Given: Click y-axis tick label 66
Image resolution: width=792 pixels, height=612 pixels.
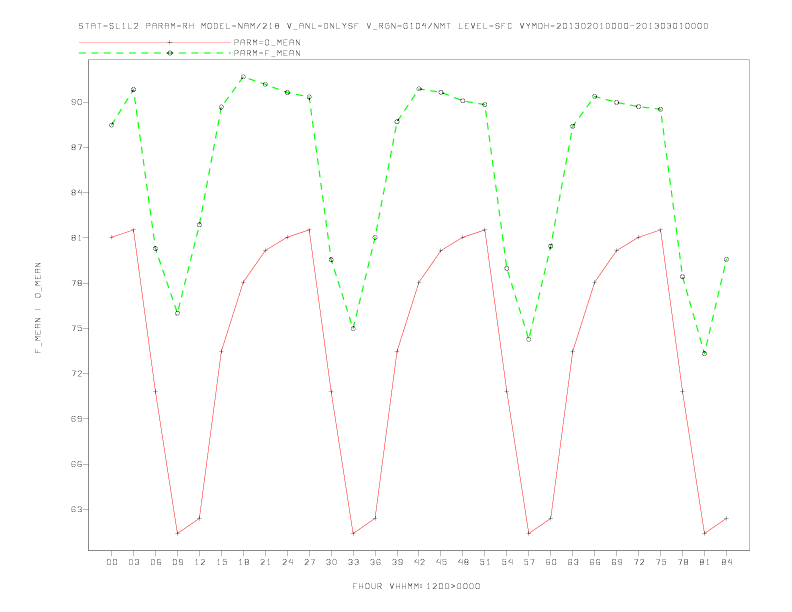Looking at the screenshot, I should tap(76, 464).
